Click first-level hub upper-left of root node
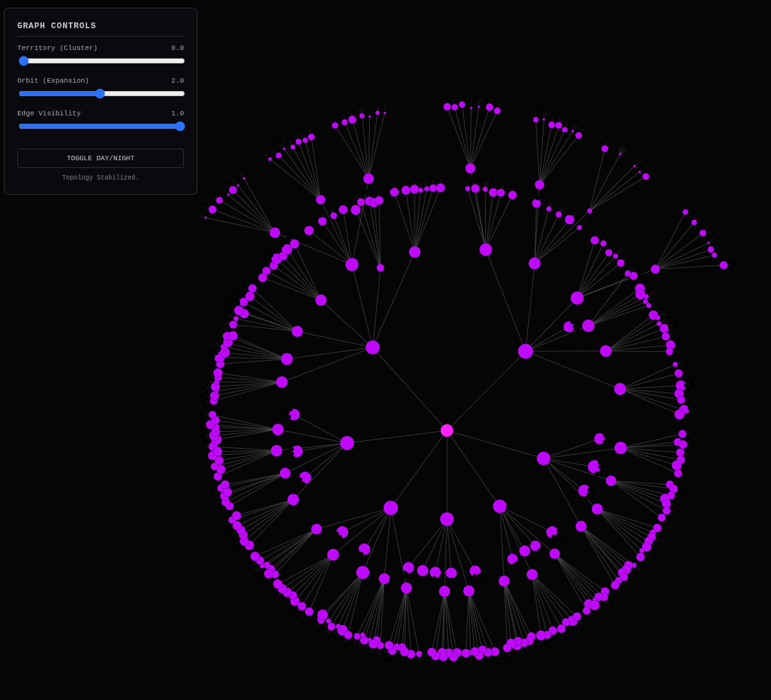771x700 pixels. pos(372,347)
